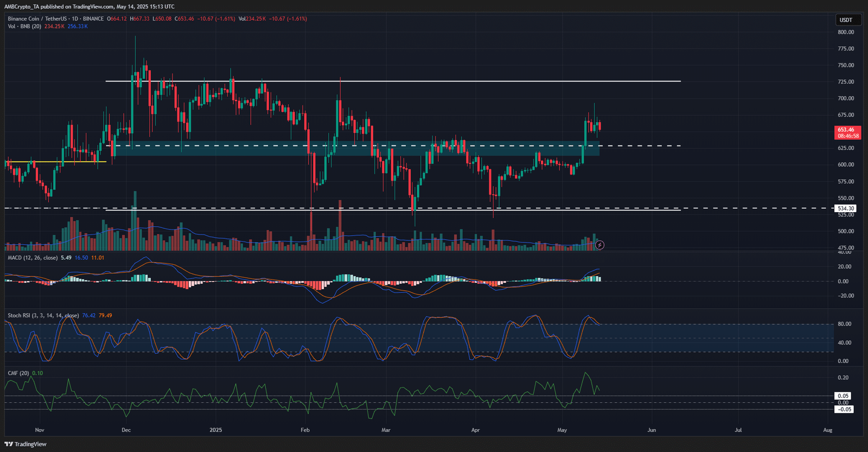Click the lightning bolt icon on volume pane
868x452 pixels.
point(599,245)
